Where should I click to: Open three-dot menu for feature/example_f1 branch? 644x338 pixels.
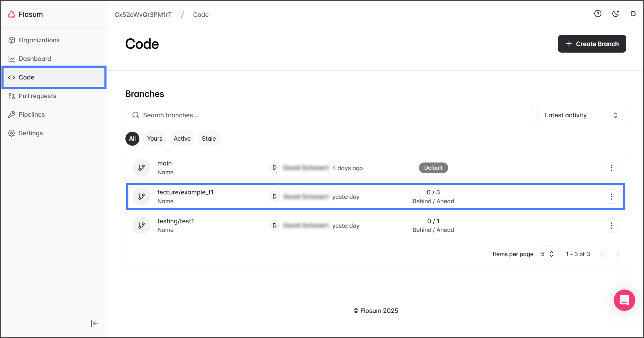pos(611,197)
